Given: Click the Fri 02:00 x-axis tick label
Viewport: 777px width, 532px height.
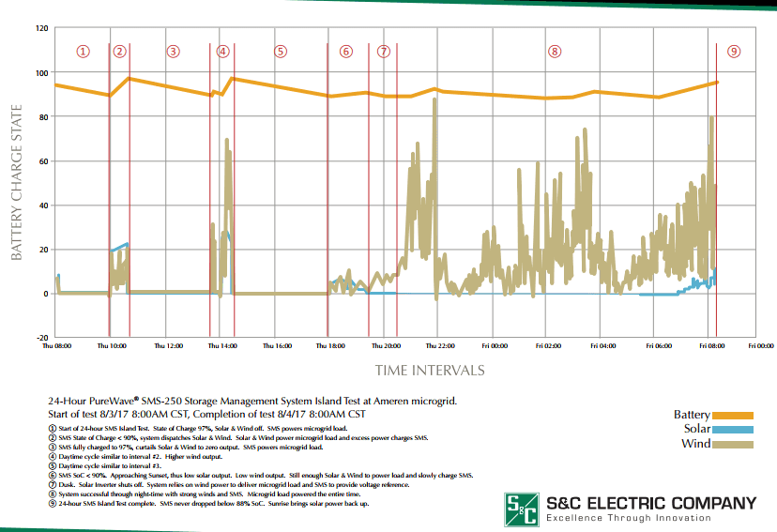Looking at the screenshot, I should pyautogui.click(x=550, y=345).
